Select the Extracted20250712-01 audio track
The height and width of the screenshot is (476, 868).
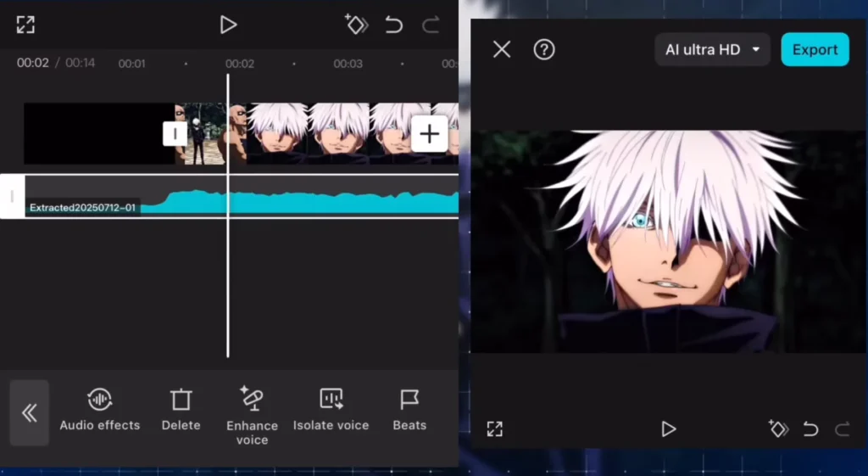point(242,197)
